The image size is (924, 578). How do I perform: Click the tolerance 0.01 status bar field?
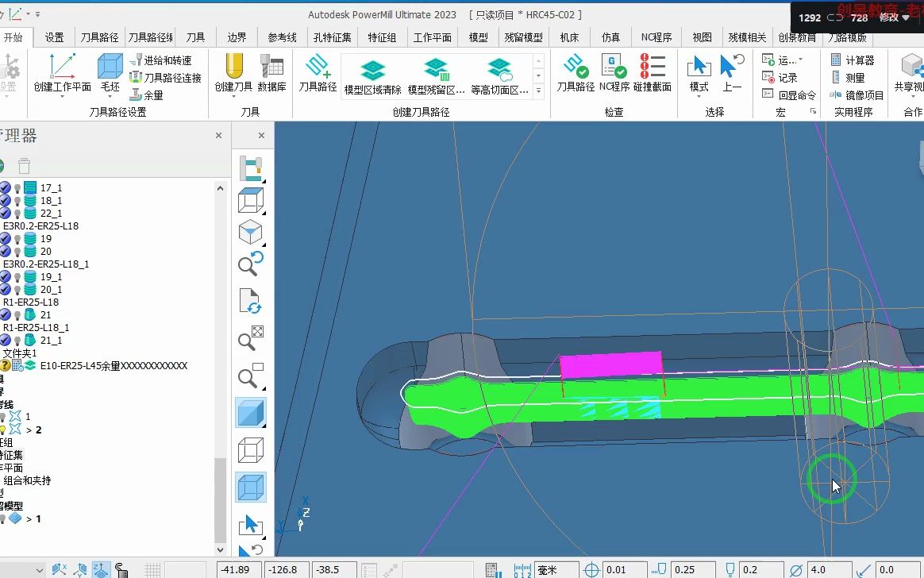[x=623, y=570]
